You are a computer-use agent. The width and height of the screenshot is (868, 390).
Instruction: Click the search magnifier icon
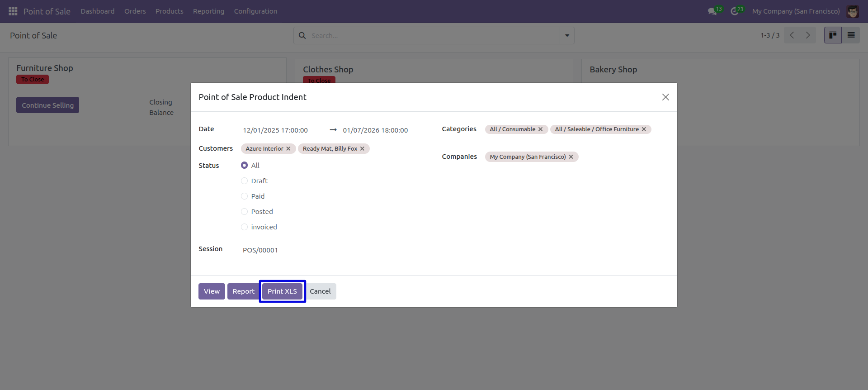[x=302, y=35]
